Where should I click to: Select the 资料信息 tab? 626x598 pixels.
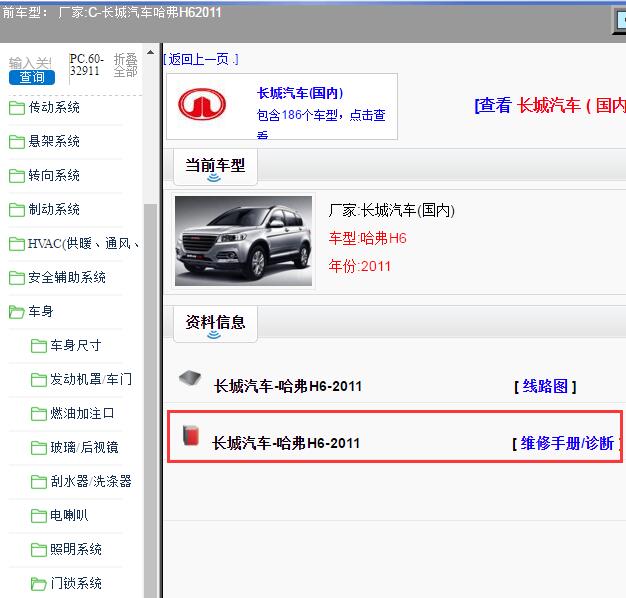[216, 324]
